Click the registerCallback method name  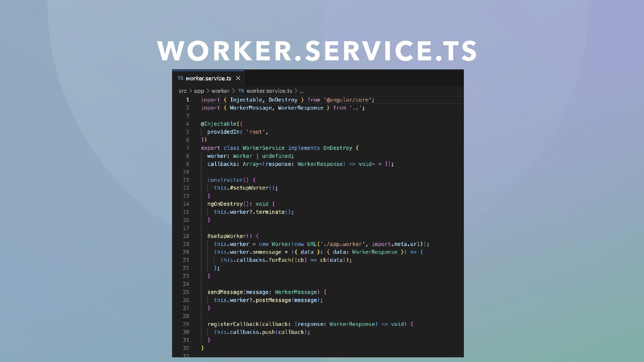pos(233,324)
